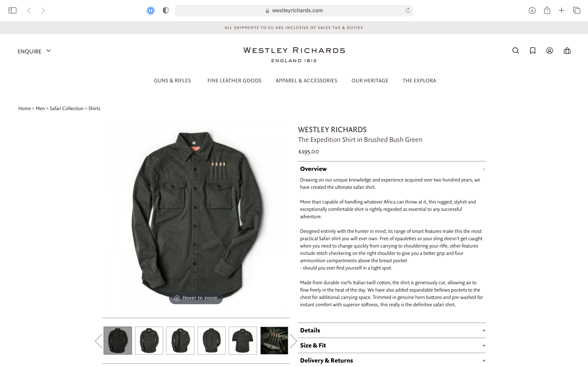
Task: Reload the page in the address bar
Action: click(408, 10)
